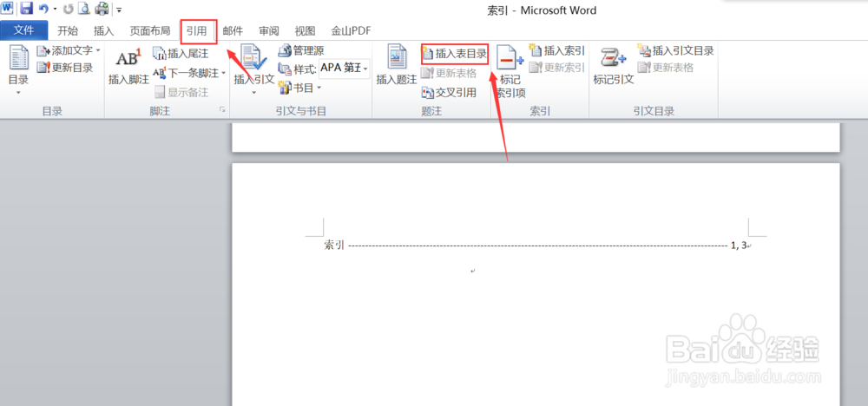The image size is (868, 406).
Task: Select the 引用 ribbon tab
Action: tap(196, 30)
